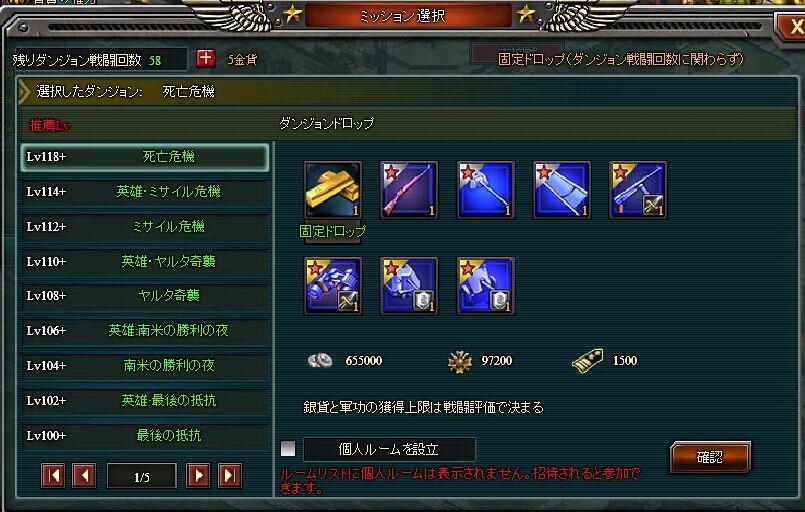Click the military merit medal icon

(x=459, y=362)
